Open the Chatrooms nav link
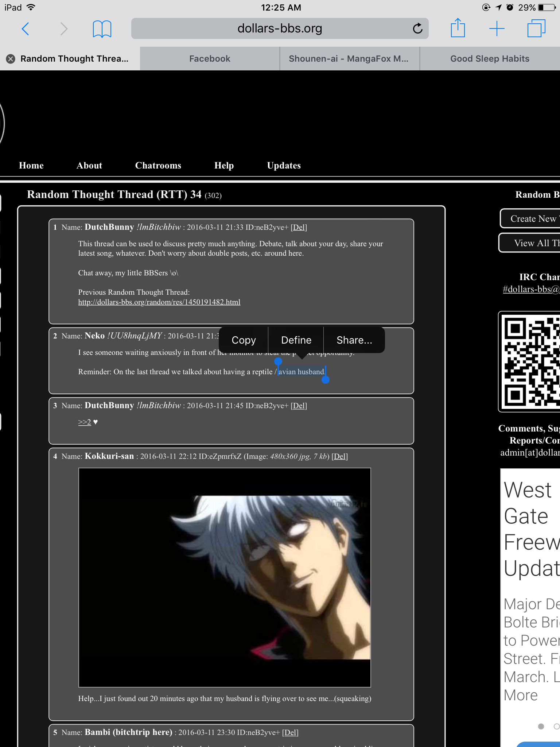This screenshot has width=560, height=747. [x=158, y=166]
